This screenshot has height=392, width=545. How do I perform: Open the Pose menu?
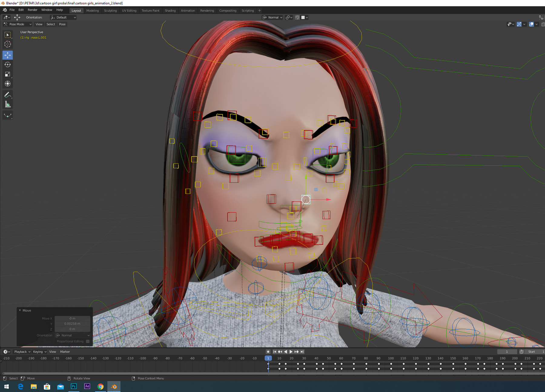62,24
